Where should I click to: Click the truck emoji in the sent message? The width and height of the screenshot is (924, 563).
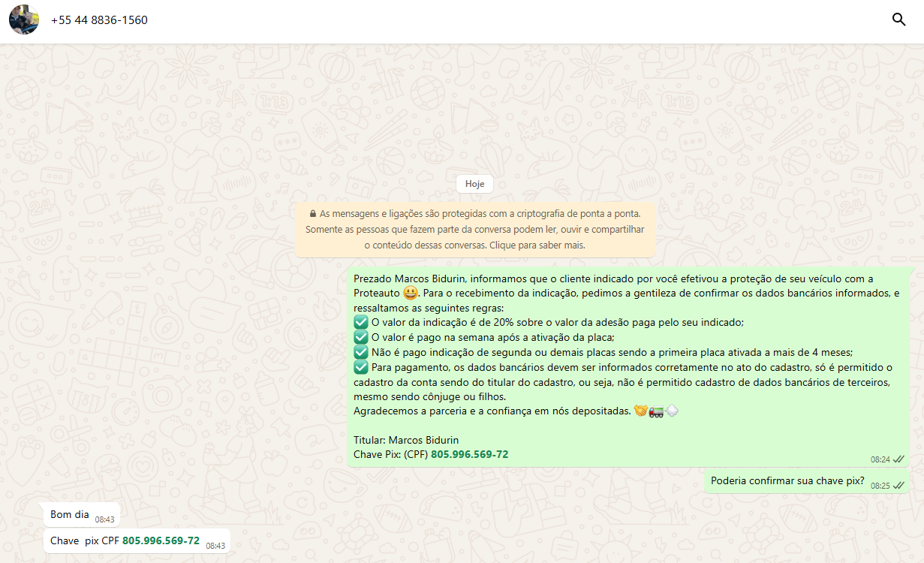[656, 411]
